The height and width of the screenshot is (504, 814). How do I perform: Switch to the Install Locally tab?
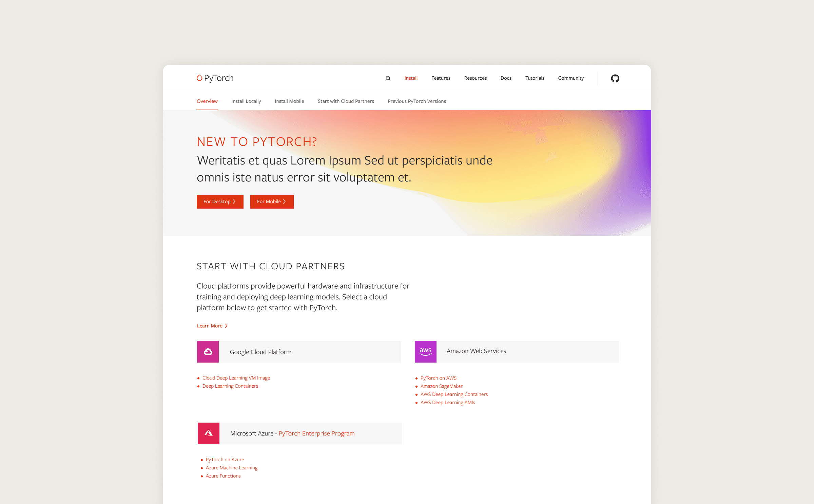point(246,101)
